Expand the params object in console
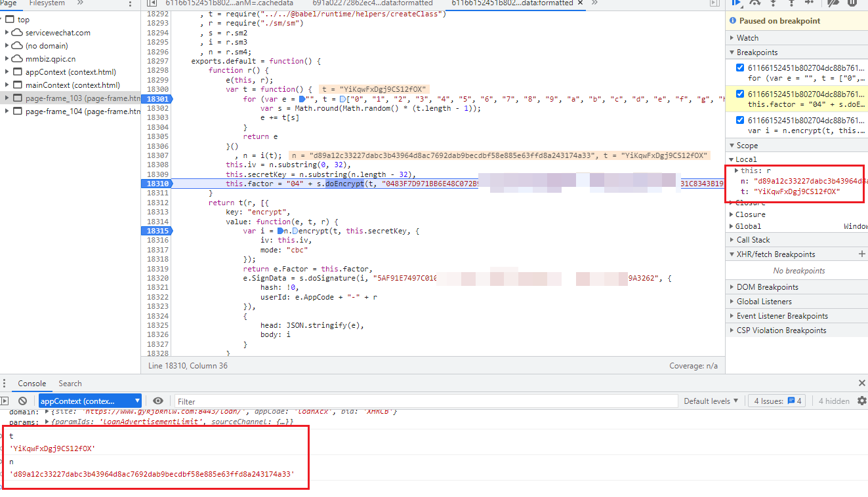This screenshot has height=497, width=868. click(x=47, y=422)
